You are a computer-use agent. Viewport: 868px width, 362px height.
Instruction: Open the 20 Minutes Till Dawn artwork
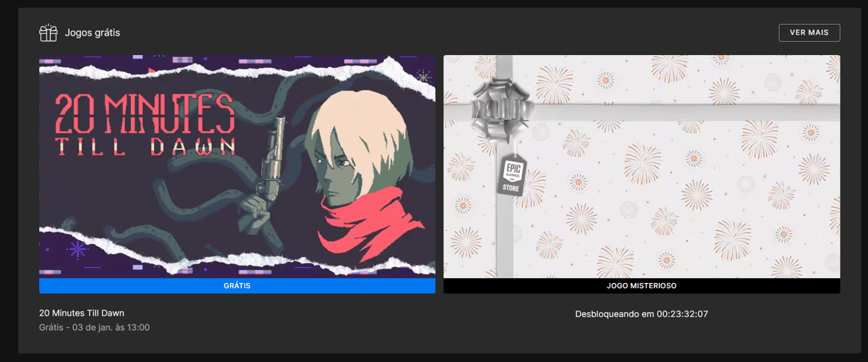tap(237, 167)
